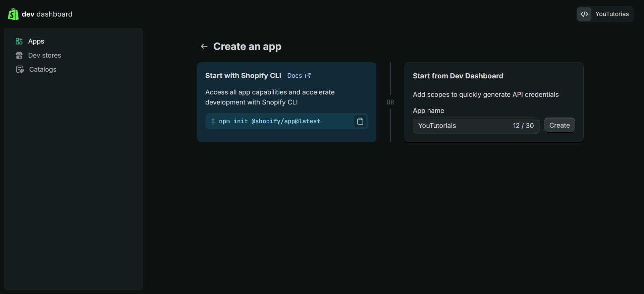Click the external link icon beside Docs
644x294 pixels.
coord(308,76)
